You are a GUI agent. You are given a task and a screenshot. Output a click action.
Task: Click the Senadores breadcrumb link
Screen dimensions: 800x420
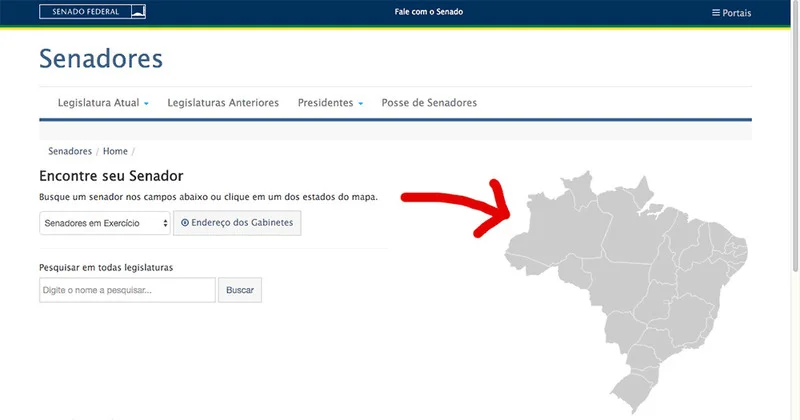click(70, 151)
